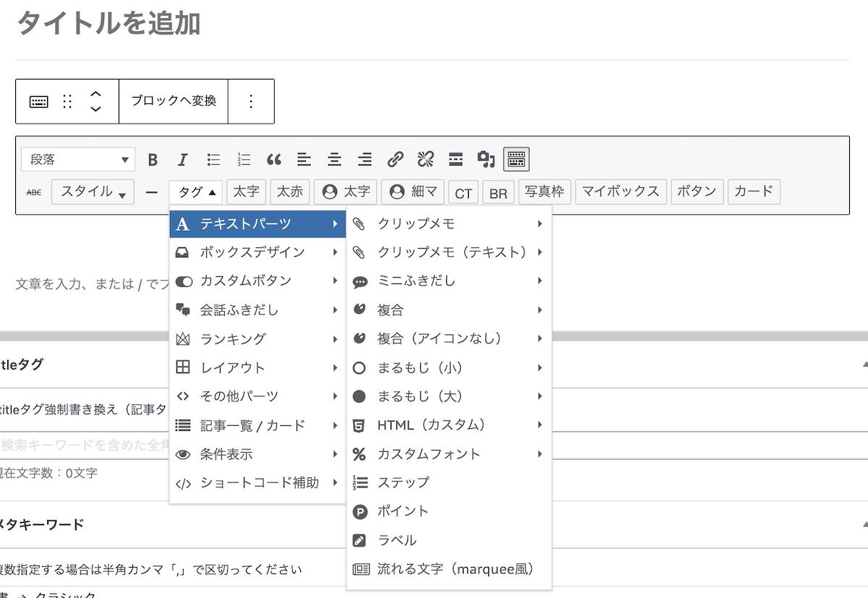Collapse the Titleタグ panel
This screenshot has width=868, height=598.
(x=863, y=364)
